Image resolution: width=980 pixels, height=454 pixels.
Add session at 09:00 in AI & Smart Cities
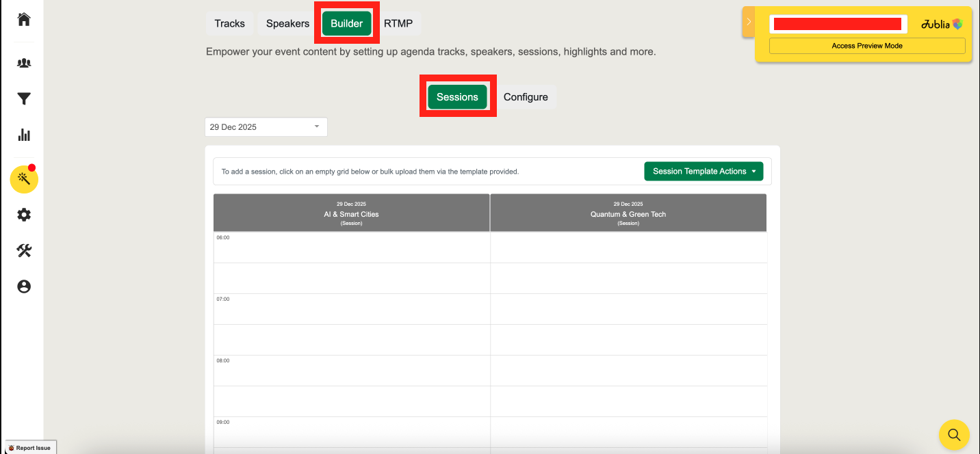[x=352, y=432]
